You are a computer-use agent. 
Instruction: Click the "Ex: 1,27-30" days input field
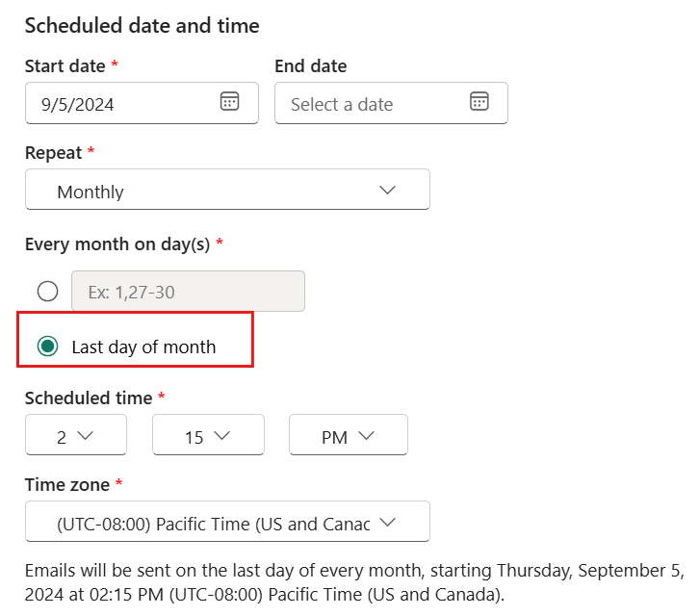pyautogui.click(x=188, y=291)
